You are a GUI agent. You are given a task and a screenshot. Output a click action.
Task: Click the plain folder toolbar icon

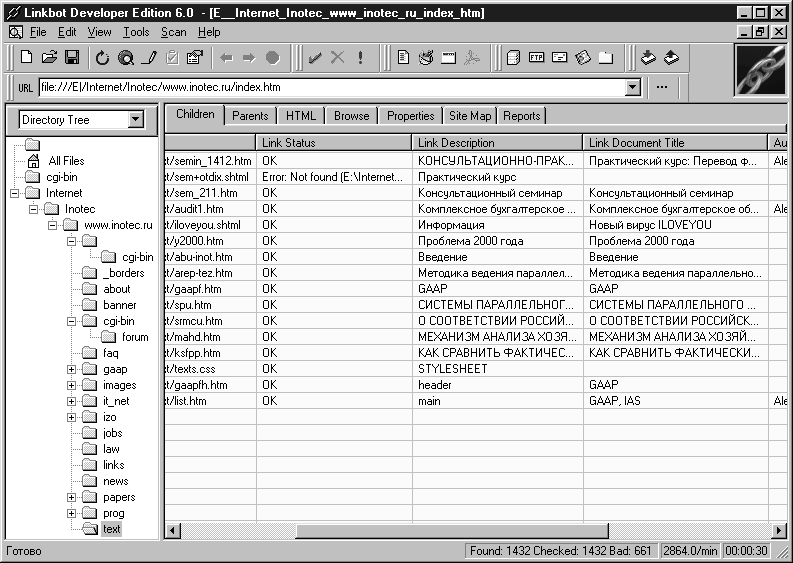tap(605, 58)
